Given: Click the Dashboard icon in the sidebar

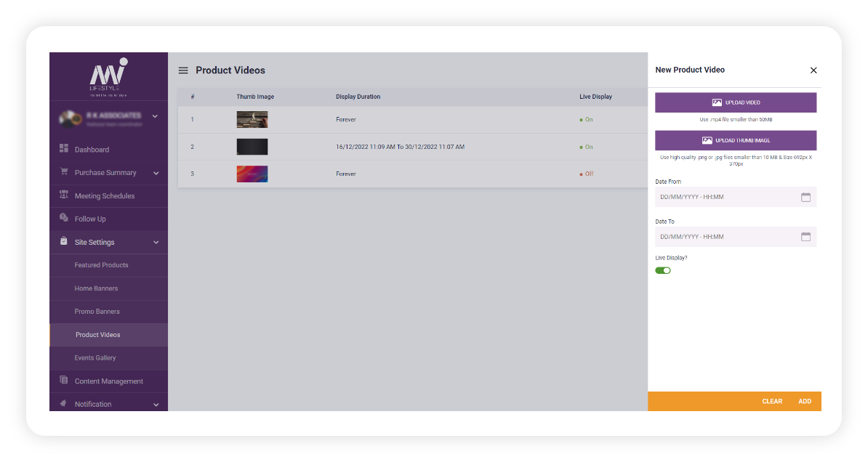Looking at the screenshot, I should coord(63,149).
